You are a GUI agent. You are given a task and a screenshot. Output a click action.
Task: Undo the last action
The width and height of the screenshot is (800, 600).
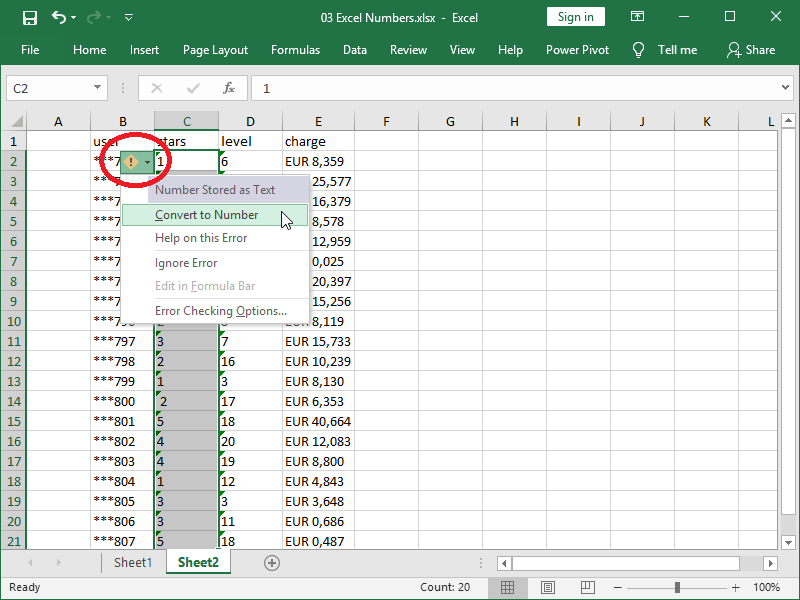click(60, 16)
